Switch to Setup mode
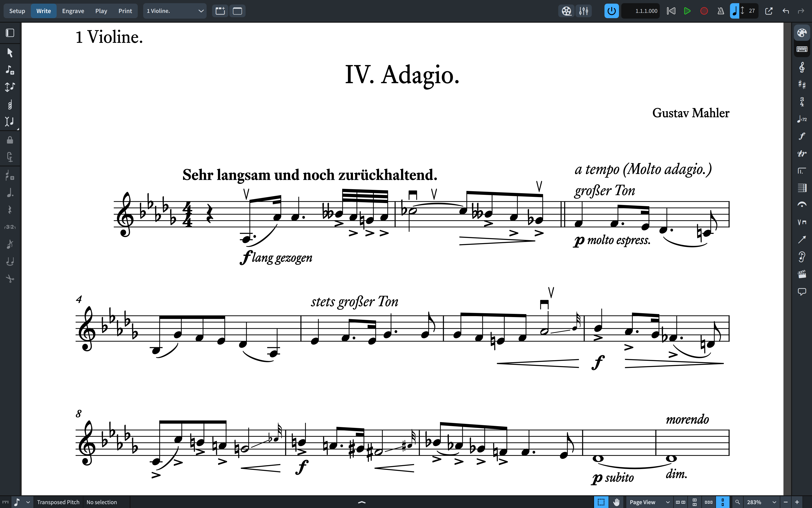The image size is (812, 508). [x=17, y=11]
